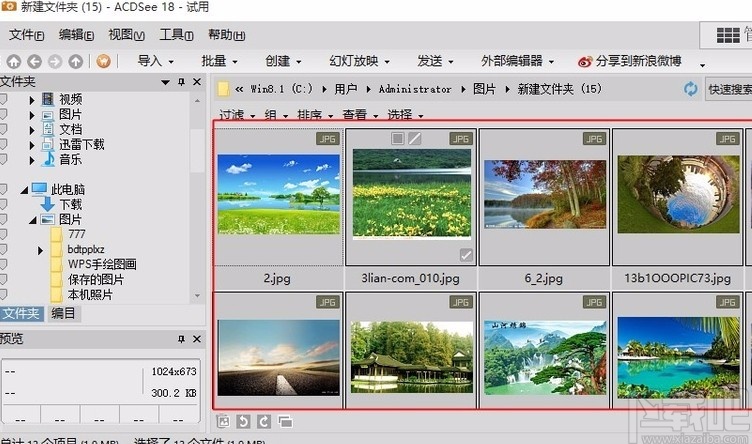The image size is (752, 444).
Task: Navigate back with the left arrow icon
Action: (x=34, y=61)
